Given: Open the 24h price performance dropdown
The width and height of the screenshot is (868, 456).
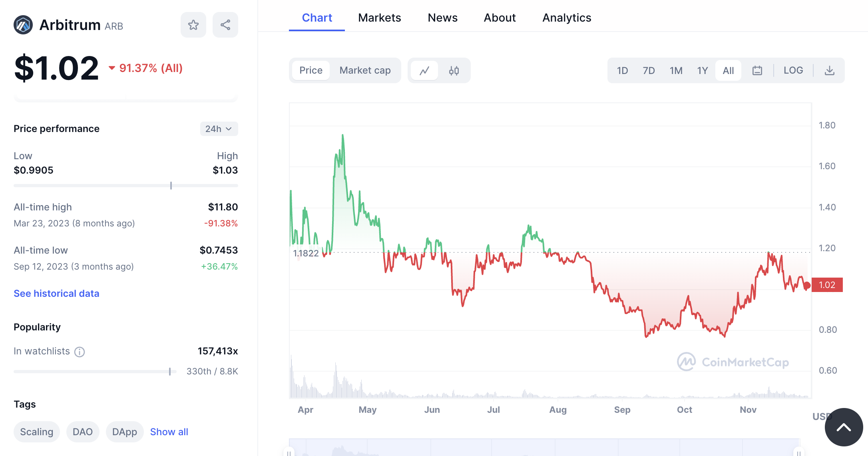Looking at the screenshot, I should tap(219, 129).
